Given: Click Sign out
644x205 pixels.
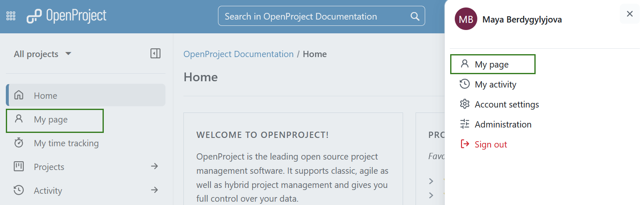Looking at the screenshot, I should pyautogui.click(x=491, y=145).
